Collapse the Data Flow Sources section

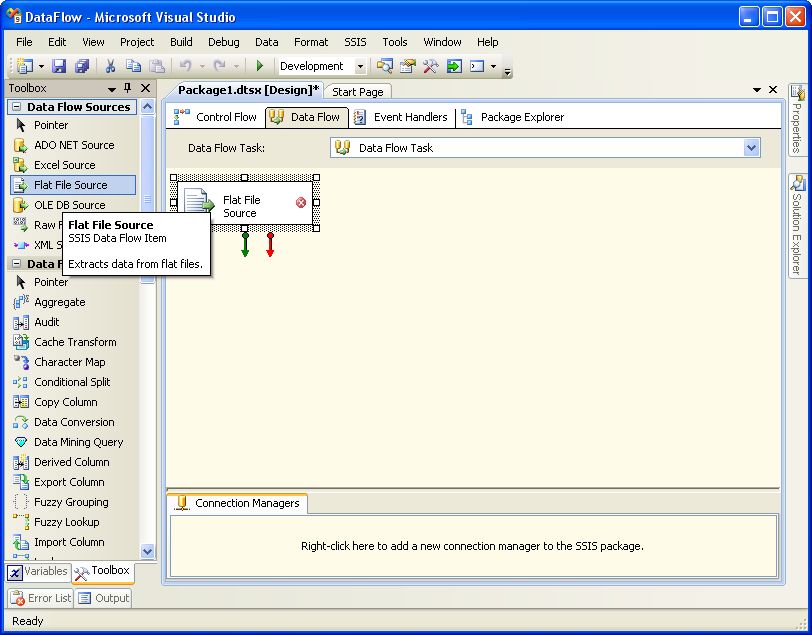tap(16, 107)
